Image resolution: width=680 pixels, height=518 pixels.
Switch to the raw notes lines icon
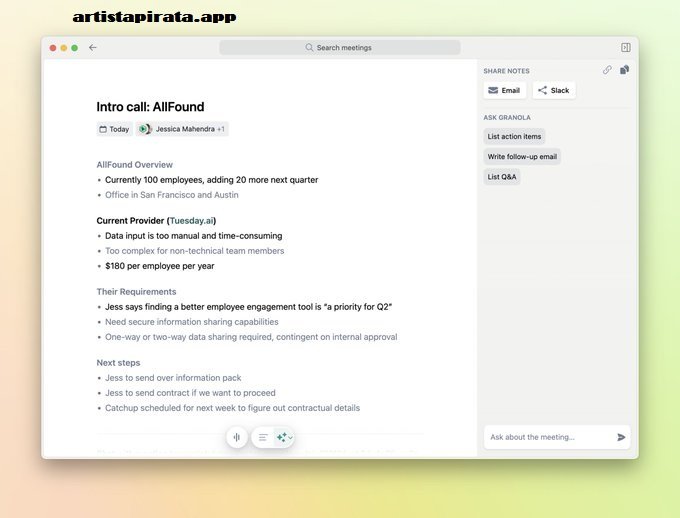[x=263, y=437]
